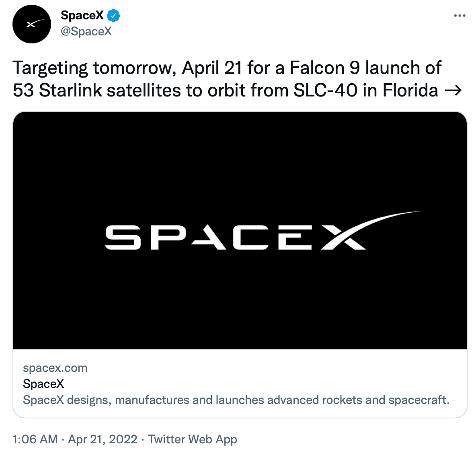Click the SpaceX display name
Image resolution: width=476 pixels, height=455 pixels.
pos(82,16)
